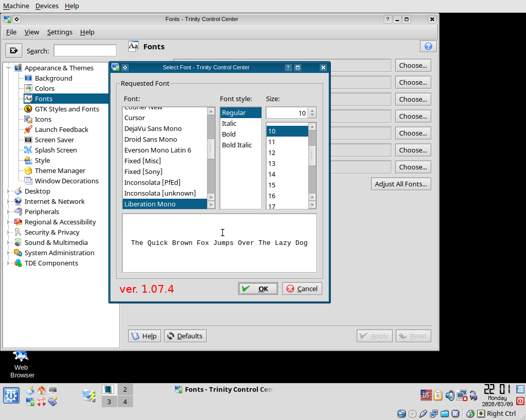Click the VirtualBox optical disc status icon
Viewport: 526px width, 420px height.
tap(412, 414)
